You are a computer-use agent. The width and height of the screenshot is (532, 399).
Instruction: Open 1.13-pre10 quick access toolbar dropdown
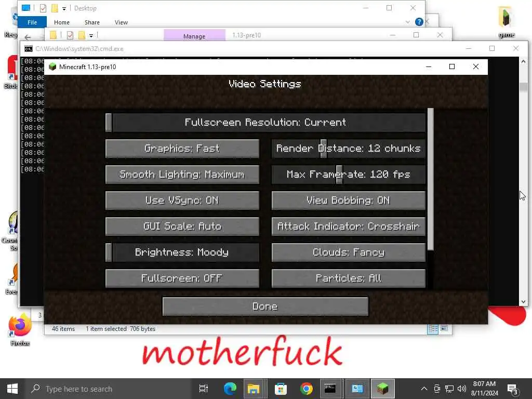[x=91, y=35]
